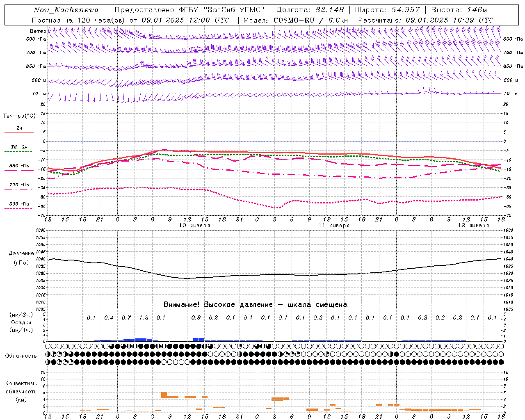The width and height of the screenshot is (525, 420).
Task: Click the Долгота: 82.148 value
Action: click(x=310, y=10)
